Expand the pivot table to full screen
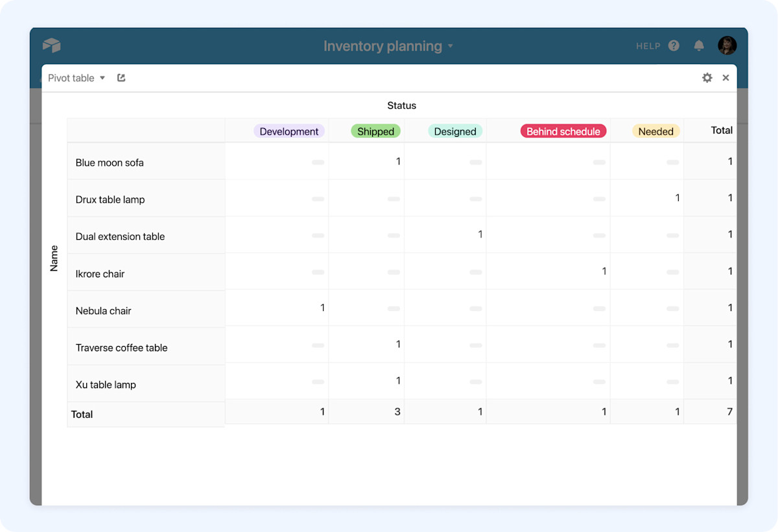 [x=121, y=77]
